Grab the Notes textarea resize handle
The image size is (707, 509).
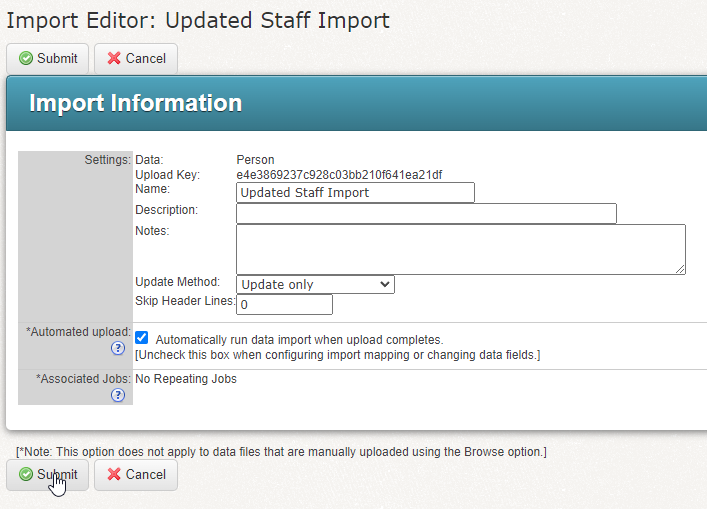(x=680, y=269)
